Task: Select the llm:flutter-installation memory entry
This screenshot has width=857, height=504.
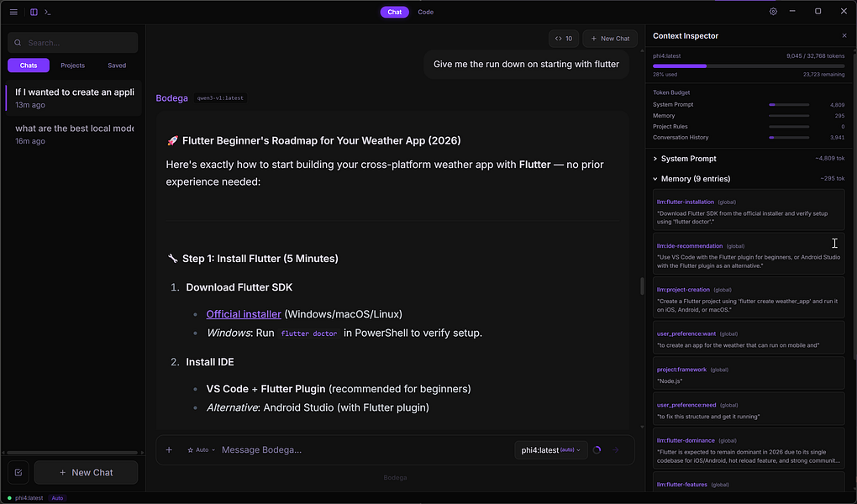Action: pyautogui.click(x=749, y=210)
